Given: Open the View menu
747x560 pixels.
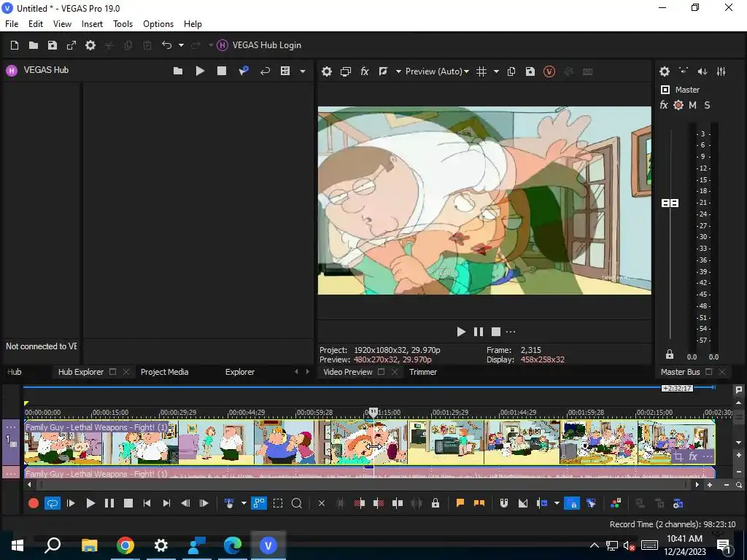Looking at the screenshot, I should click(x=62, y=24).
